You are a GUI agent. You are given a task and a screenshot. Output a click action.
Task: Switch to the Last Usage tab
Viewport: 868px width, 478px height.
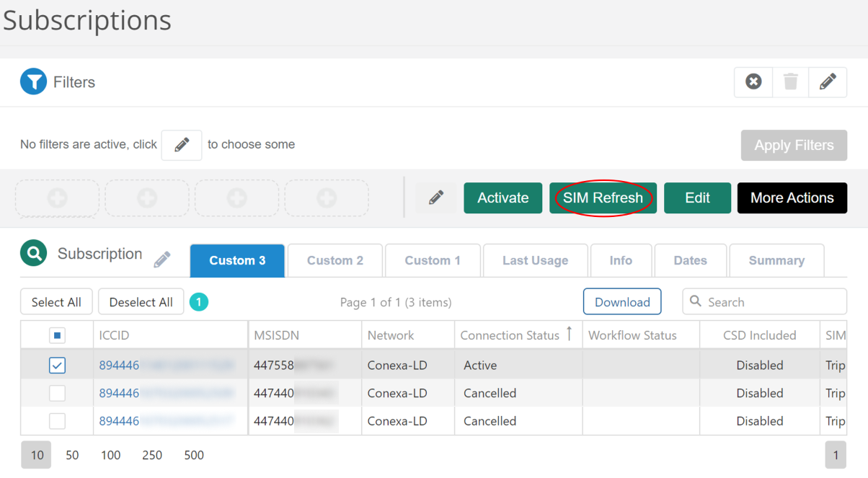(535, 260)
